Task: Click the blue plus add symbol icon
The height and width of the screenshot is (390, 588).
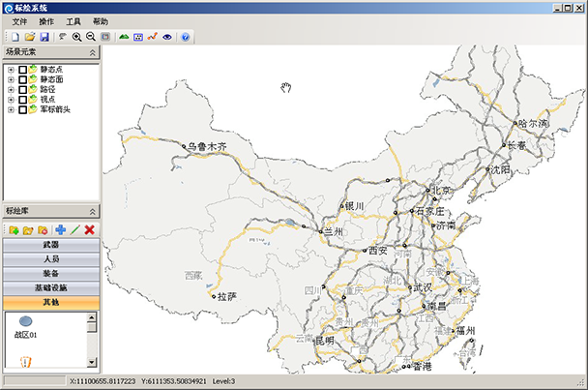Action: point(60,229)
